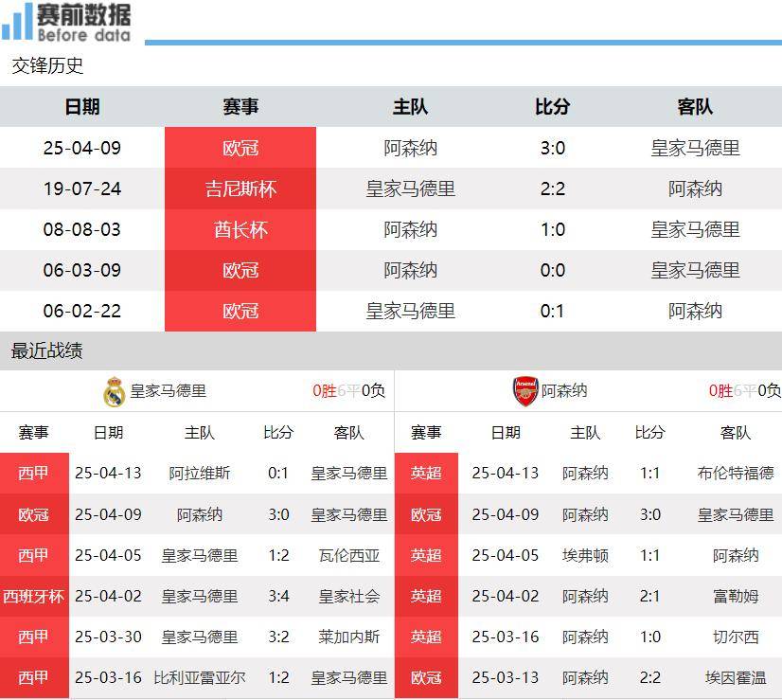Click 莱加内斯 opponent name
Screen dimensions: 782x700
[349, 637]
